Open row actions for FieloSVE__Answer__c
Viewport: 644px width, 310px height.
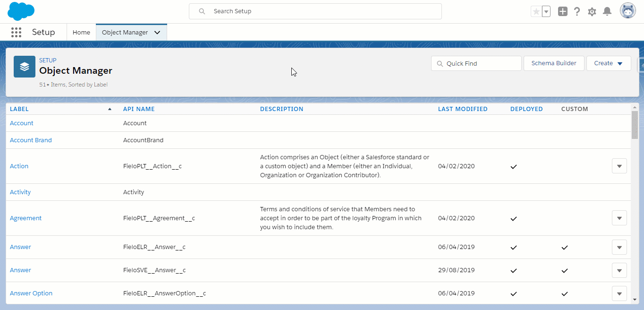(x=619, y=270)
